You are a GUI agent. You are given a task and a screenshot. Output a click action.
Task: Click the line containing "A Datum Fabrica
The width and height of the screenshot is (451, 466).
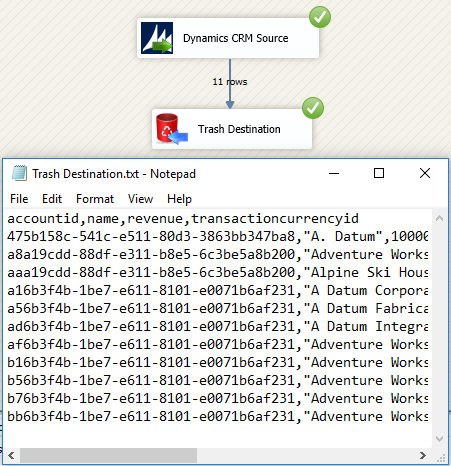pyautogui.click(x=218, y=309)
